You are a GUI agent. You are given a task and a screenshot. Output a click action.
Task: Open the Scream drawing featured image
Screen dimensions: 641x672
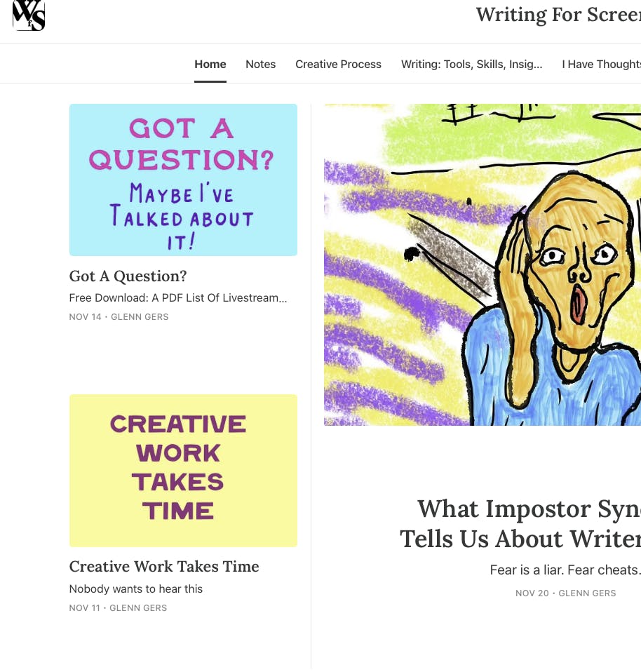tap(483, 265)
